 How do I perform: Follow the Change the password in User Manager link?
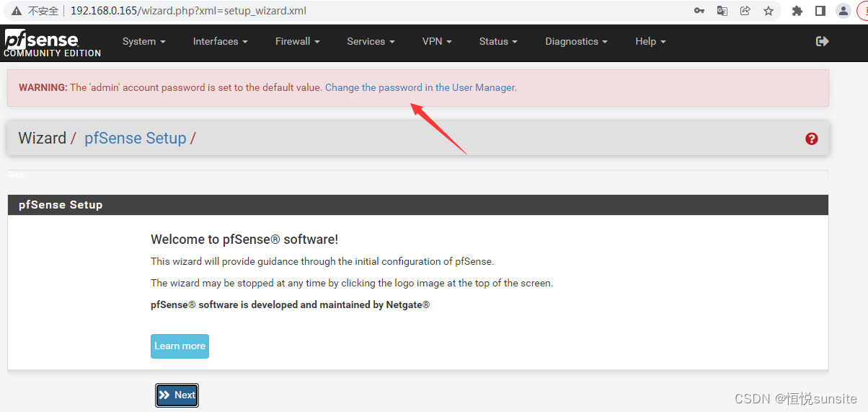[x=420, y=87]
